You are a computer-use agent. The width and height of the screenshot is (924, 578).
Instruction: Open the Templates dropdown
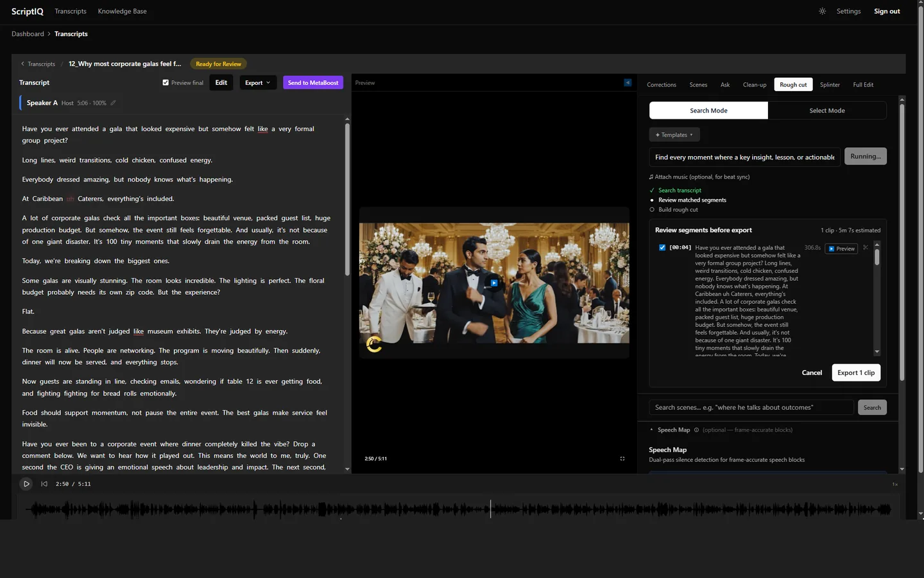tap(674, 135)
